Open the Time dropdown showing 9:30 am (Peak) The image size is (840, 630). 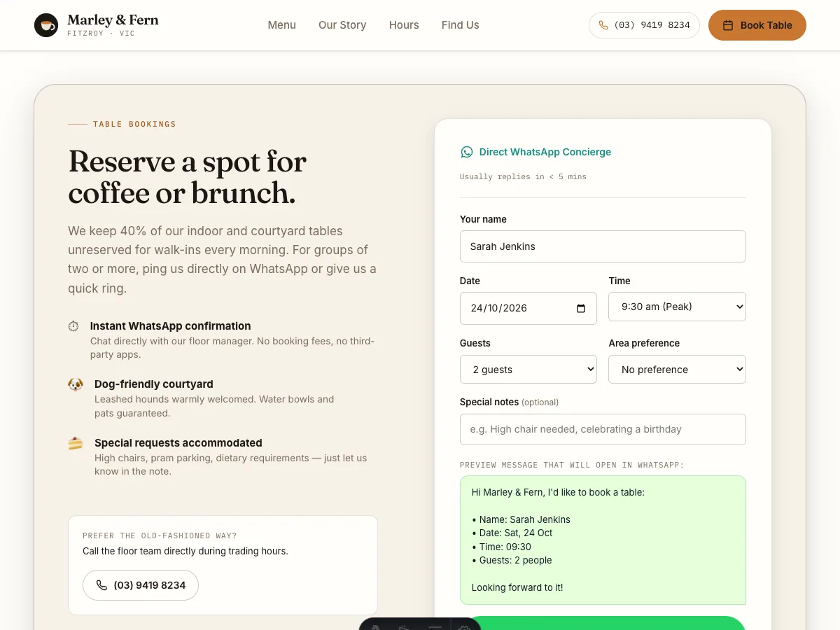(677, 307)
